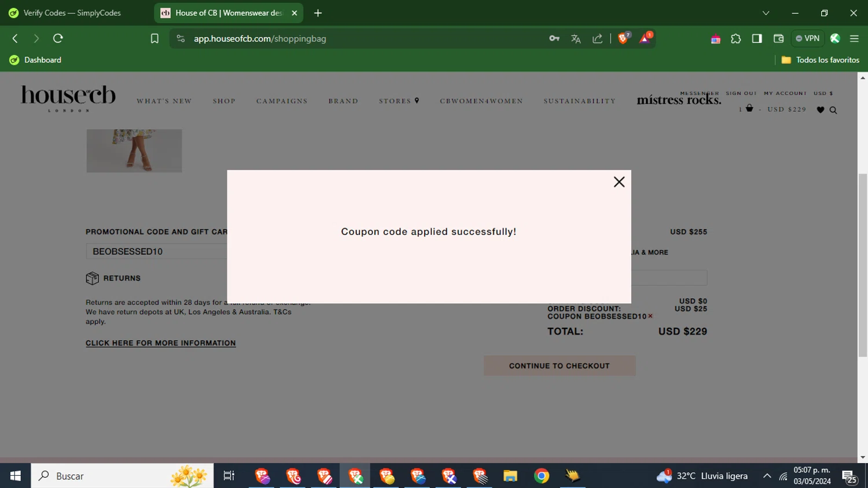
Task: Click the network status tray icon
Action: coord(783,476)
